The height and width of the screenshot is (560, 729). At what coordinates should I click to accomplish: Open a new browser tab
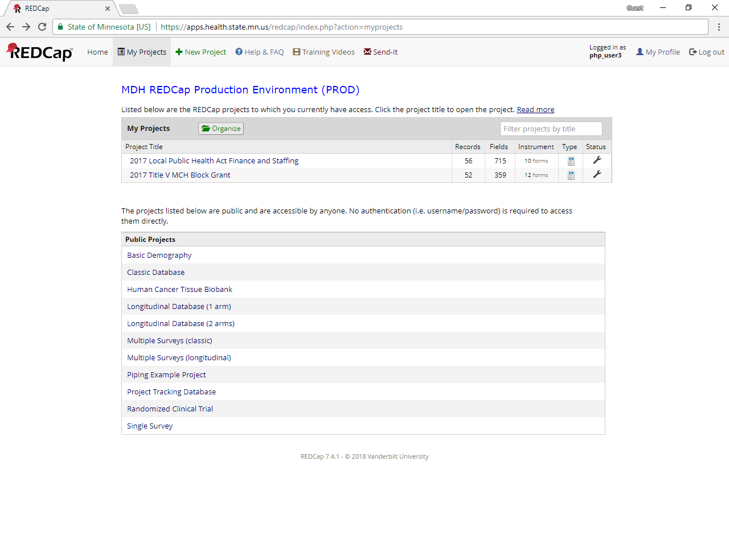click(129, 9)
